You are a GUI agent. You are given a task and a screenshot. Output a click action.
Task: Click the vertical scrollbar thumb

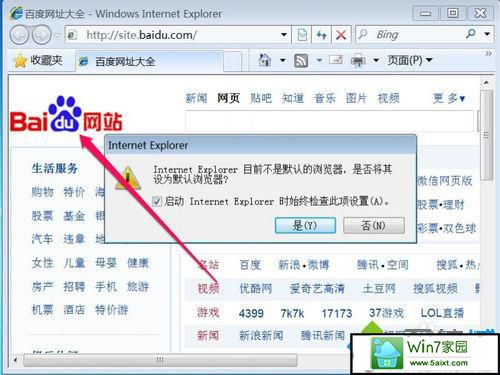[486, 135]
